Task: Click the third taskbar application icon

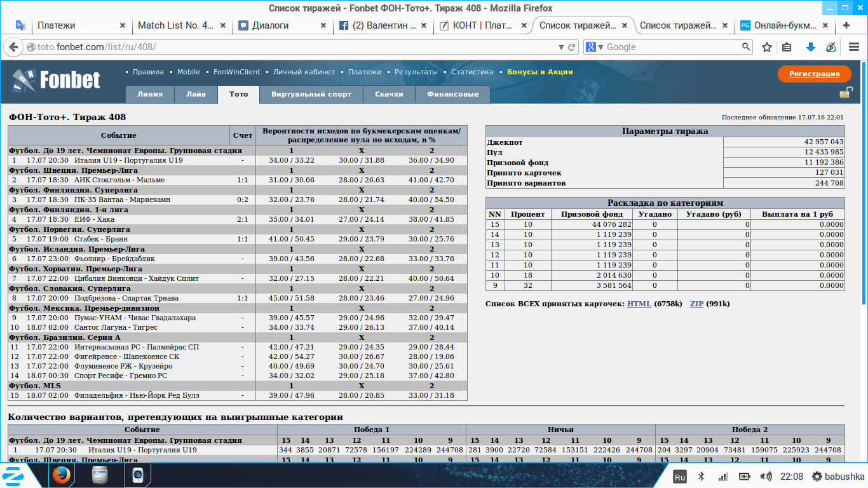Action: (x=137, y=475)
